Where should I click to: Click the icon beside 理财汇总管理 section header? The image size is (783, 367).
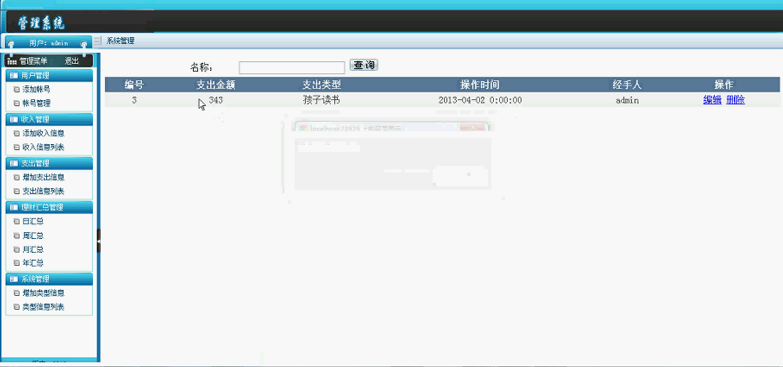(x=14, y=207)
